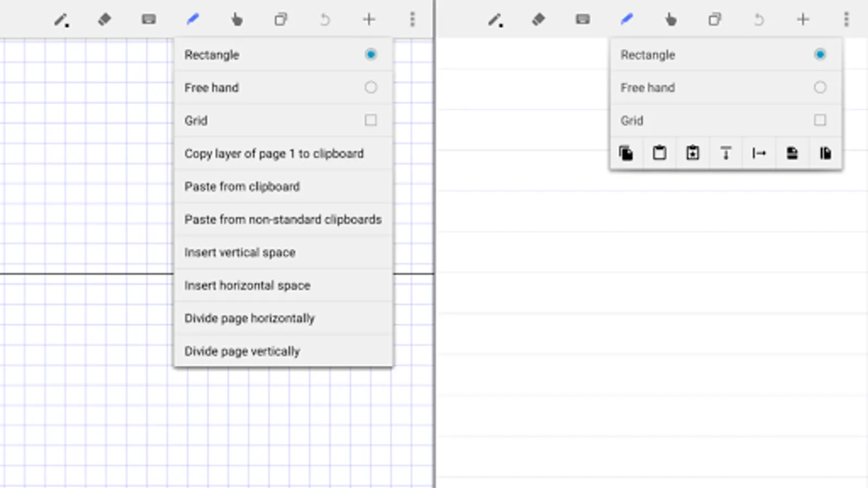Viewport: 868px width, 488px height.
Task: Undo the last action on the lined-paper screen
Action: [x=758, y=20]
